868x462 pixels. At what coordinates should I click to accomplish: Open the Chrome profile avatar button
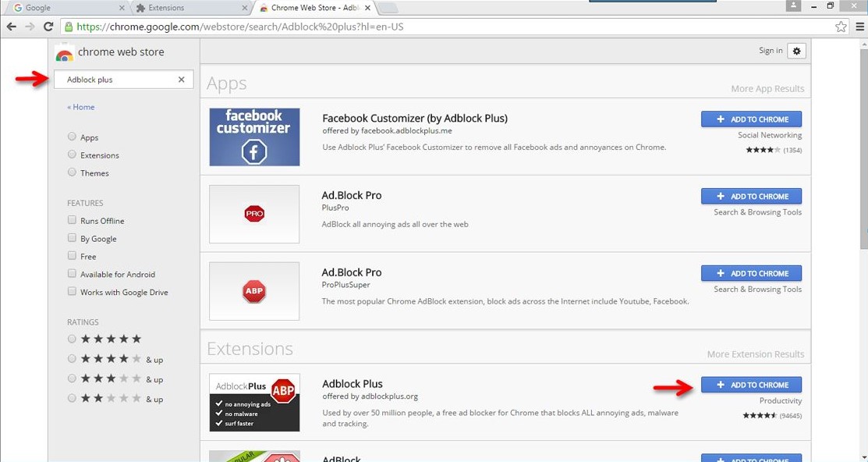point(793,5)
